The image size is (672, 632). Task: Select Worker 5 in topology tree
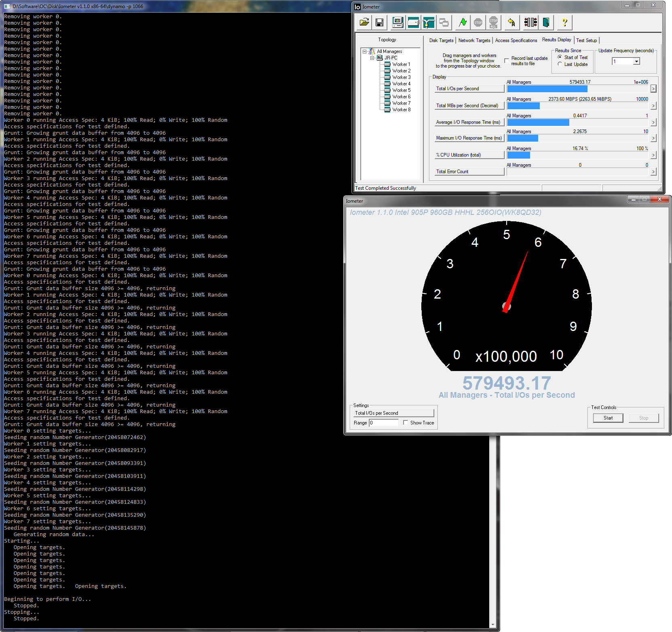[x=401, y=90]
